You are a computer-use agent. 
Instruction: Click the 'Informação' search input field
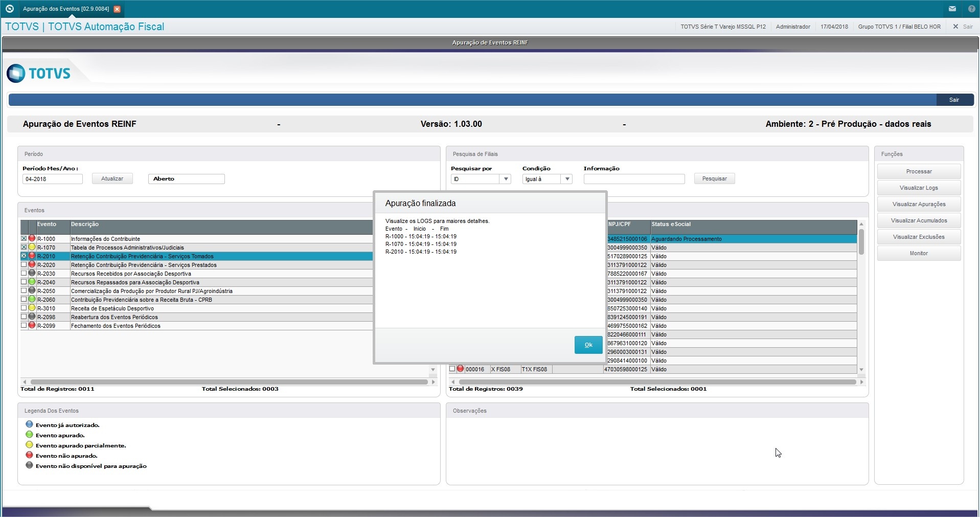(x=634, y=179)
